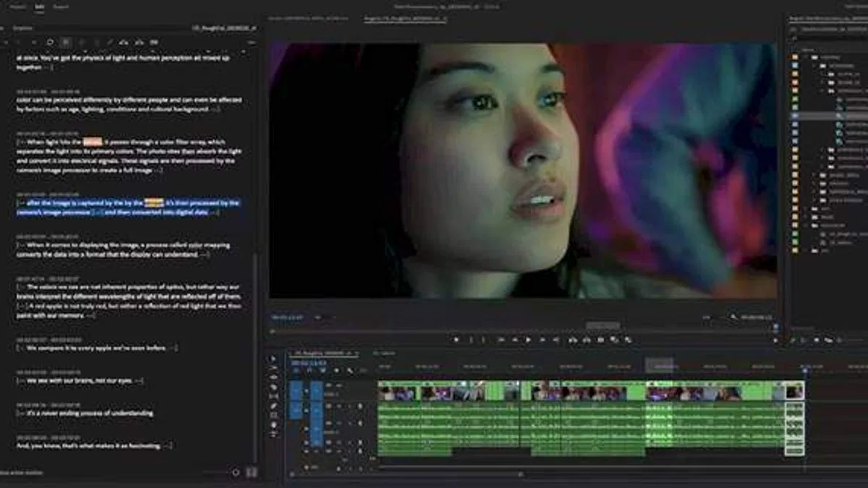Screen dimensions: 868x488
Task: Switch Project panel to Icon View
Action: [x=817, y=340]
